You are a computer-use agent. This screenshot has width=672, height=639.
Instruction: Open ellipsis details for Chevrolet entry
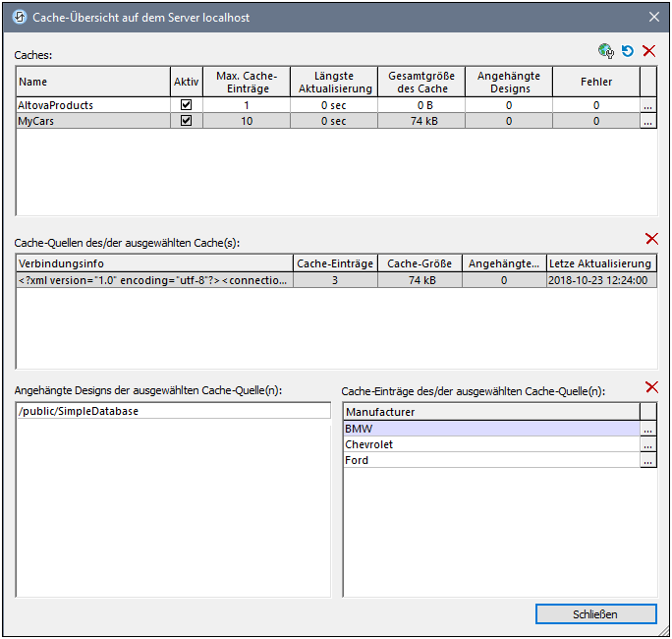(x=647, y=445)
